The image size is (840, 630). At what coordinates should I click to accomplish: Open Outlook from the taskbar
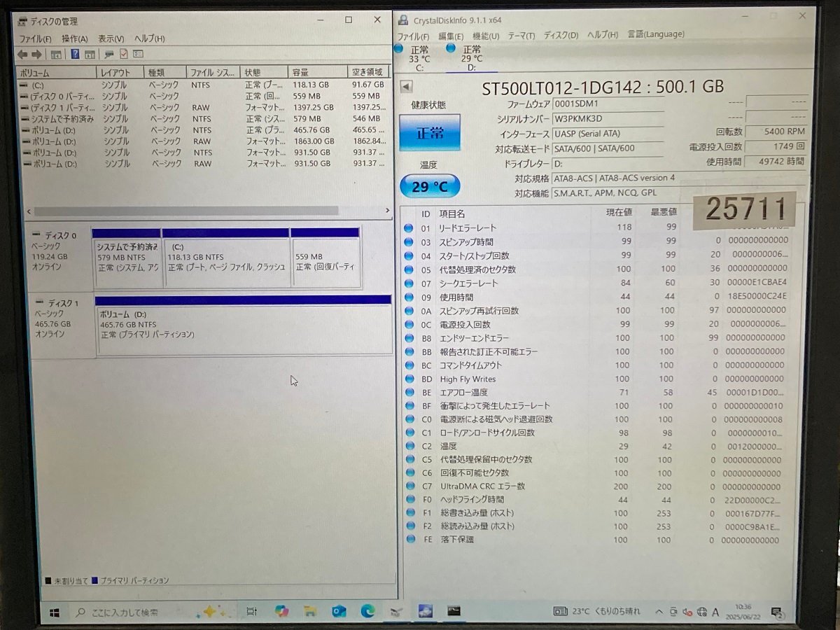(339, 612)
